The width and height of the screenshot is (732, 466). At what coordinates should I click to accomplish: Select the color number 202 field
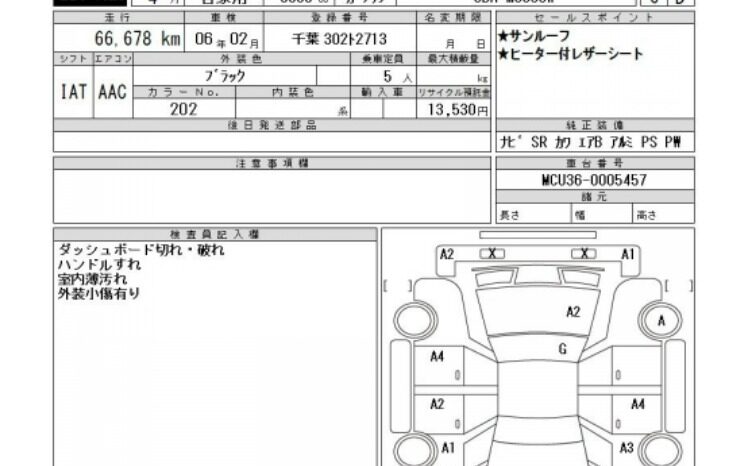(182, 110)
